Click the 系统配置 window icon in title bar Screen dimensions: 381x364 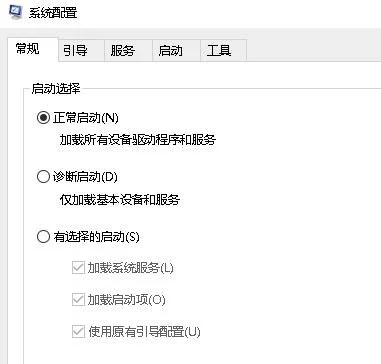tap(15, 12)
